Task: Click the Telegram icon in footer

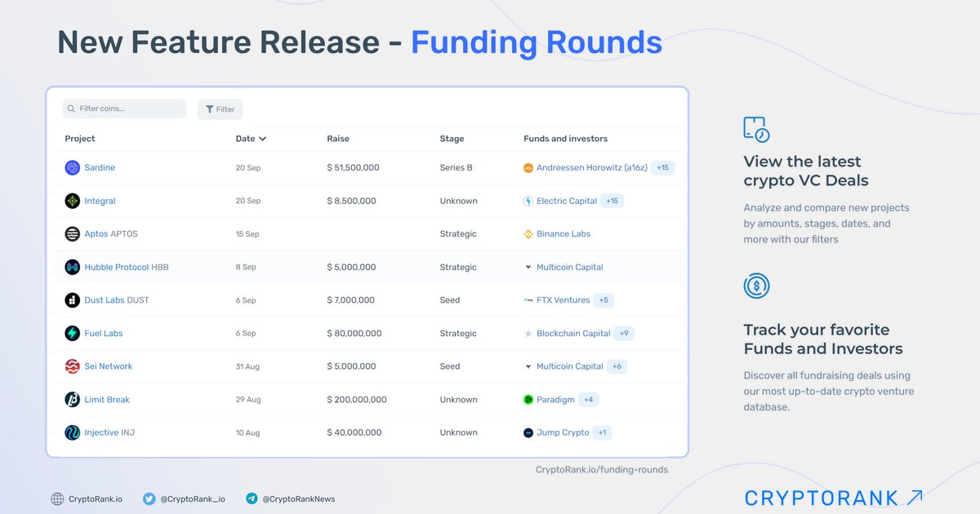Action: pyautogui.click(x=252, y=498)
